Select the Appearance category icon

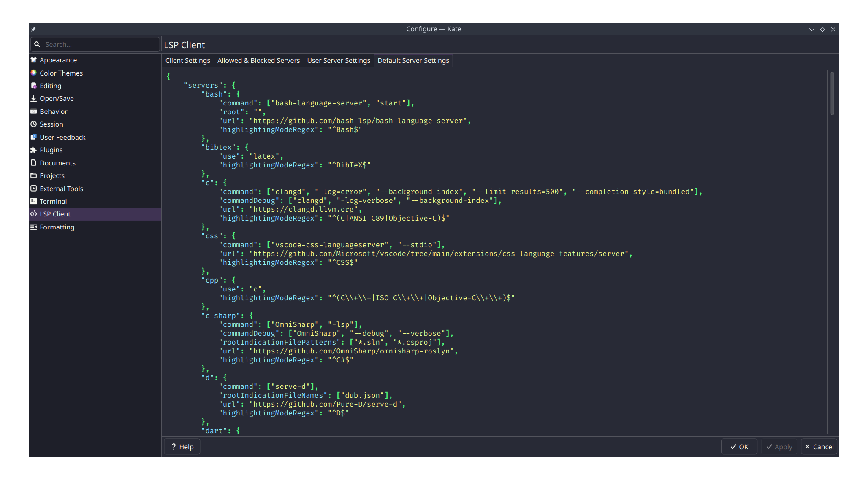click(x=34, y=60)
